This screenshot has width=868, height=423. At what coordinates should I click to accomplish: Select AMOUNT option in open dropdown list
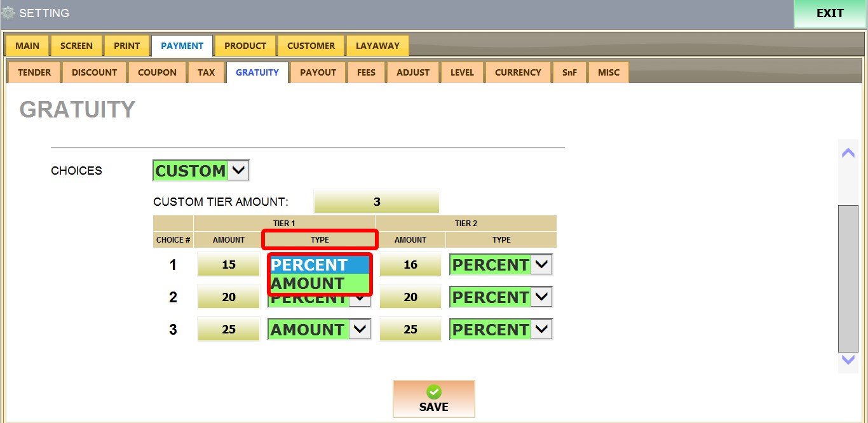319,283
